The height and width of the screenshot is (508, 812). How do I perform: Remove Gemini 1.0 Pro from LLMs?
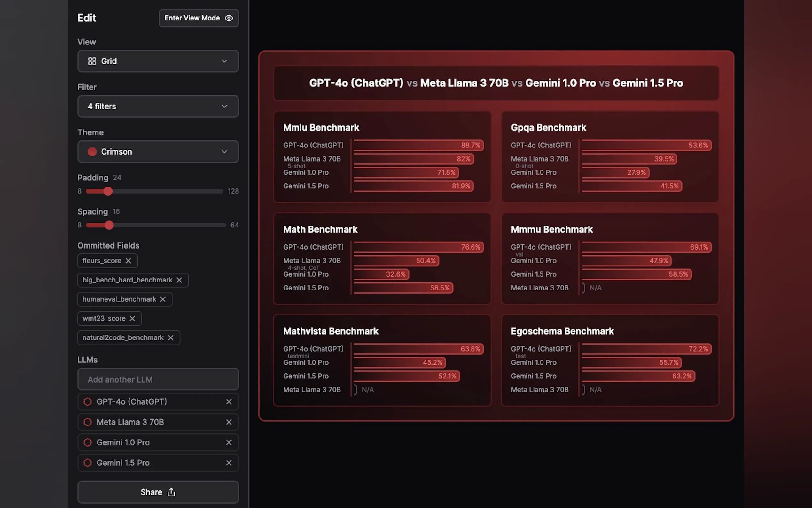click(x=229, y=442)
